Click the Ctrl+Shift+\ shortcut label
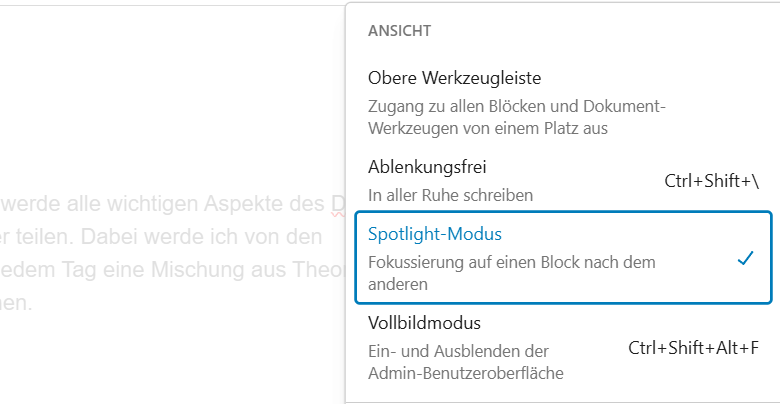The height and width of the screenshot is (404, 780). click(711, 181)
